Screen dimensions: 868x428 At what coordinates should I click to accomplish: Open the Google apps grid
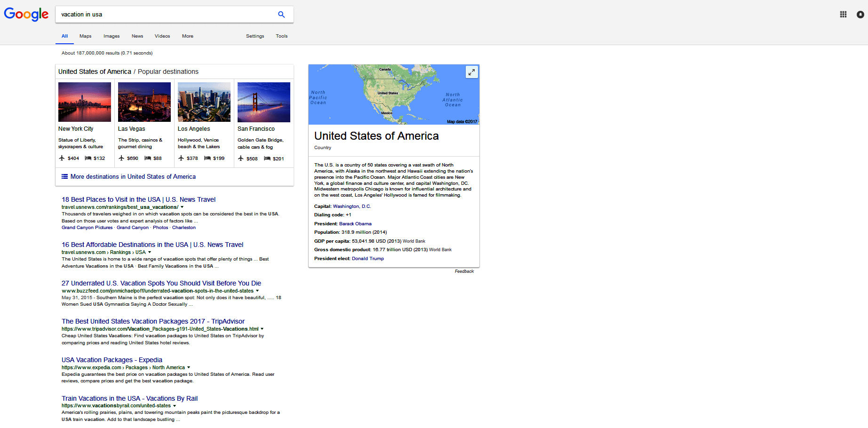pos(843,14)
